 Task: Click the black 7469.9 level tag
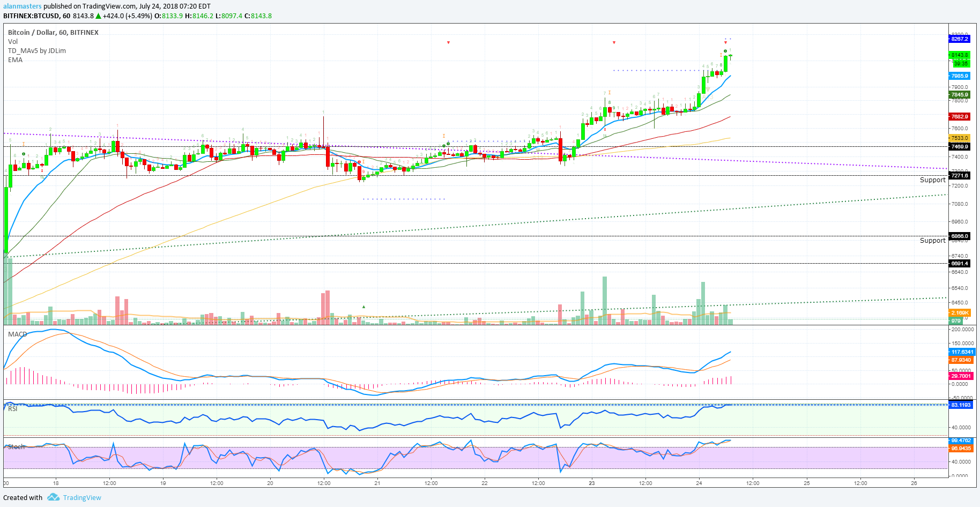coord(960,146)
